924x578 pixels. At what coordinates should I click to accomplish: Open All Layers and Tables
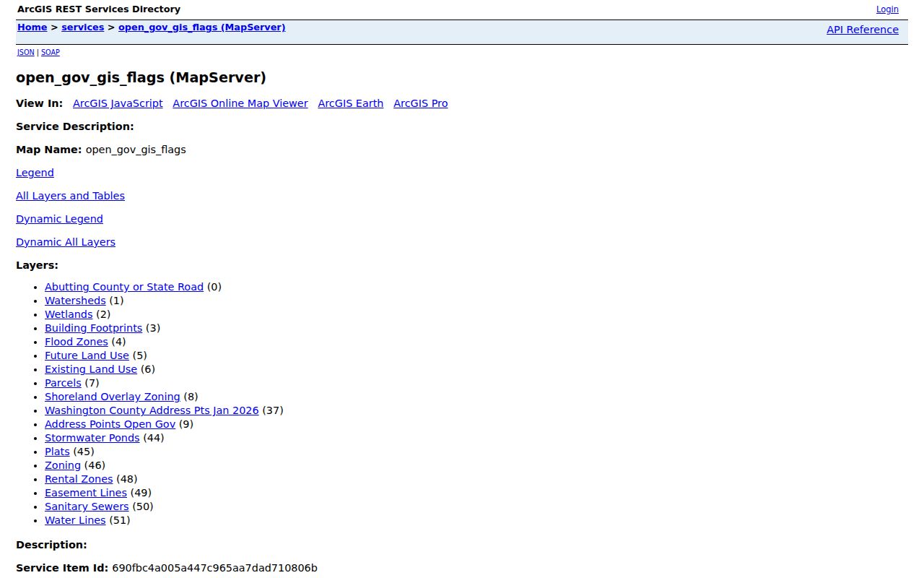70,196
